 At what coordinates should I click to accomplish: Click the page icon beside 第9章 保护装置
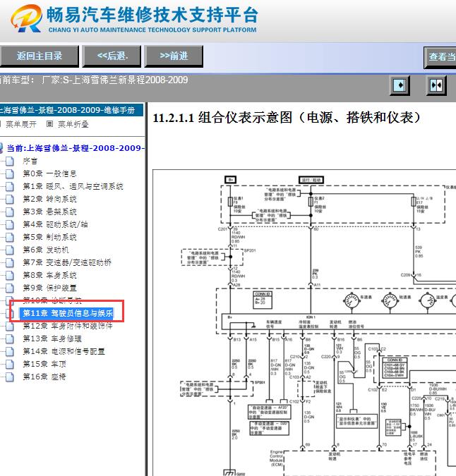click(x=10, y=288)
